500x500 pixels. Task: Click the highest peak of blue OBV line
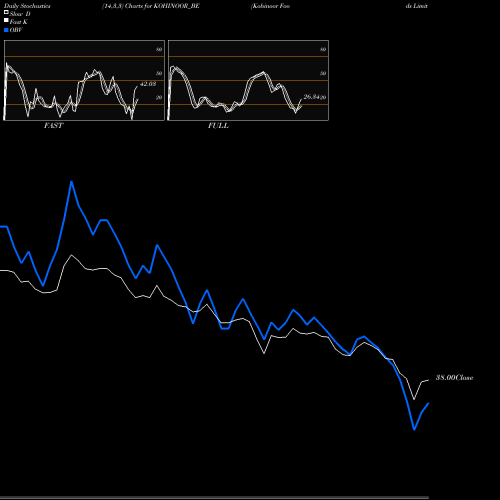[x=71, y=182]
